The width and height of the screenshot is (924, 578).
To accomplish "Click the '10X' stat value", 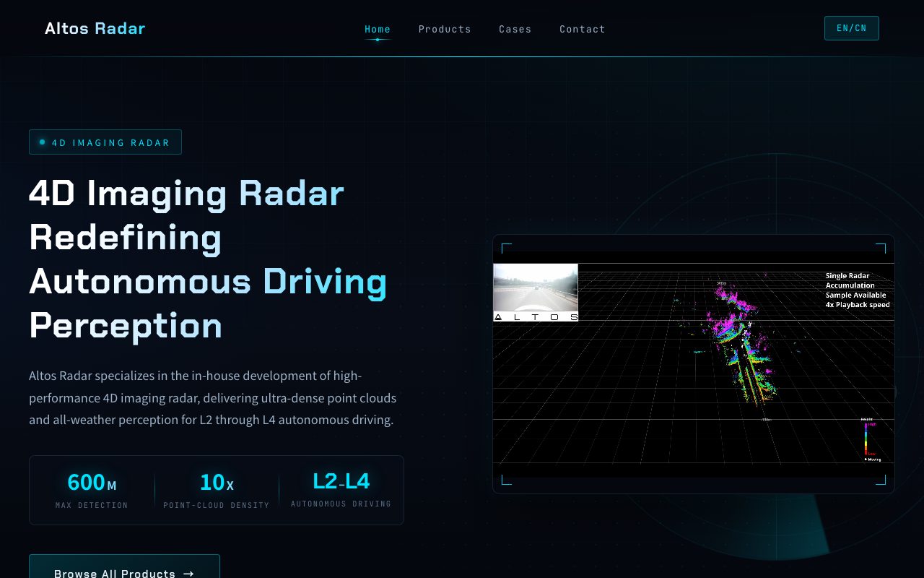I will [217, 482].
